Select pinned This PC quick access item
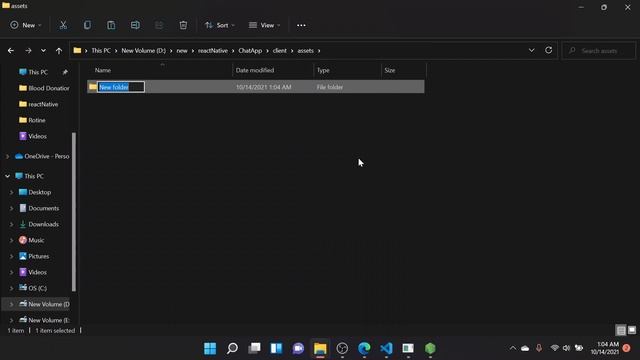Image resolution: width=640 pixels, height=360 pixels. pyautogui.click(x=38, y=72)
